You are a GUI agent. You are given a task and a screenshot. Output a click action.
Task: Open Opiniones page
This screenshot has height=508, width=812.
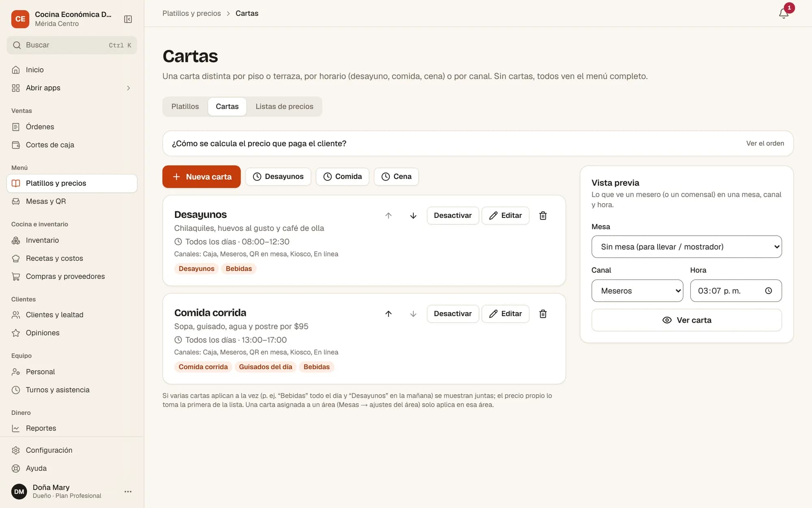(x=72, y=333)
